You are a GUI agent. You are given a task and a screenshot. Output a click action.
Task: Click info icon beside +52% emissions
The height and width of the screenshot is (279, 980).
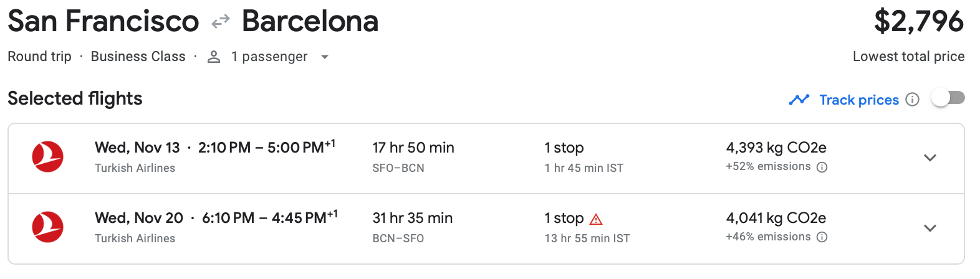tap(822, 167)
